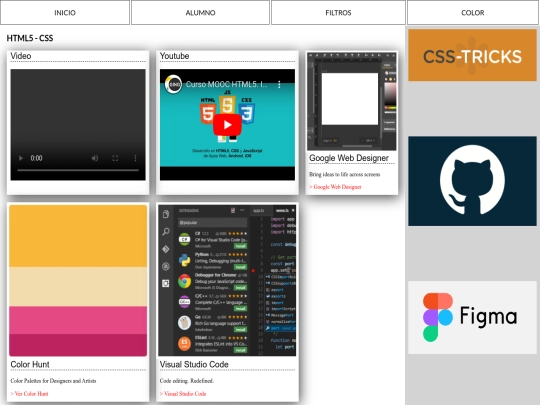Follow the Ver Color Hunt link
The image size is (540, 405).
pos(30,394)
